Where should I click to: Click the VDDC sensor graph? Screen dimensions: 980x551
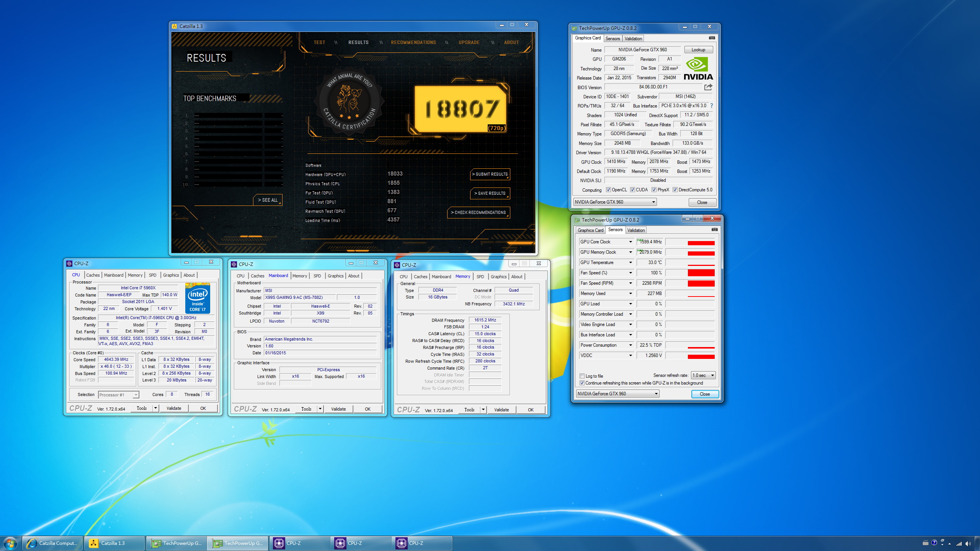click(x=690, y=355)
